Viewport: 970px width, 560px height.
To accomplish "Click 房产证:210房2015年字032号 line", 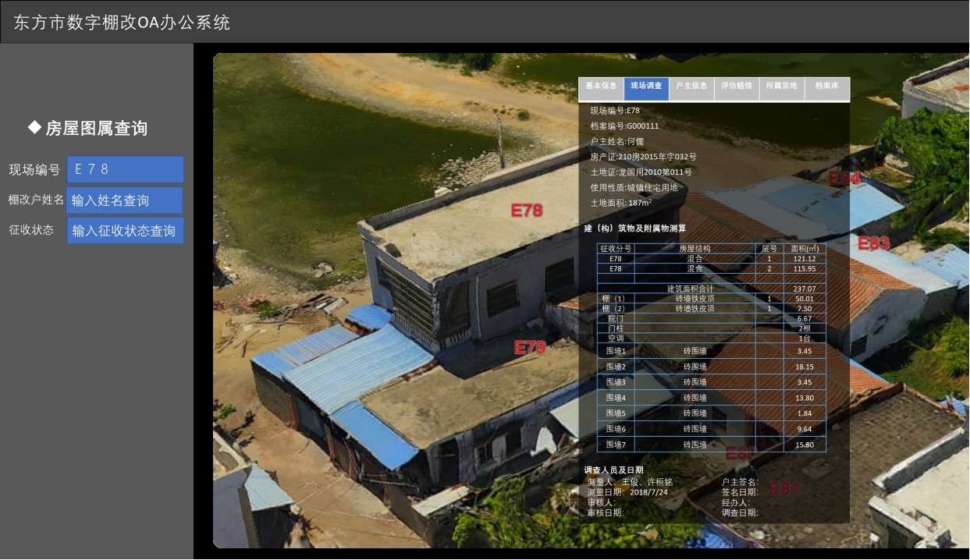I will (x=643, y=157).
